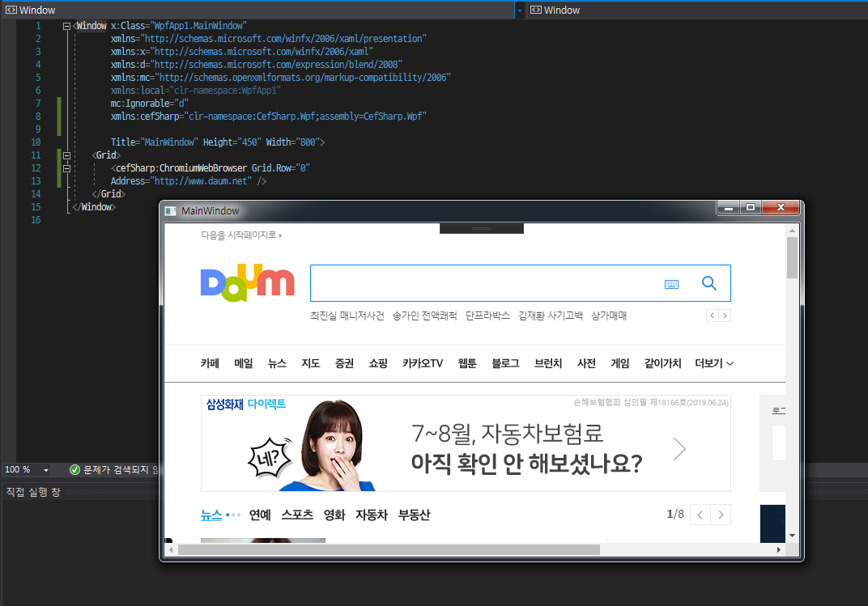Open the 게임 menu item

(620, 363)
